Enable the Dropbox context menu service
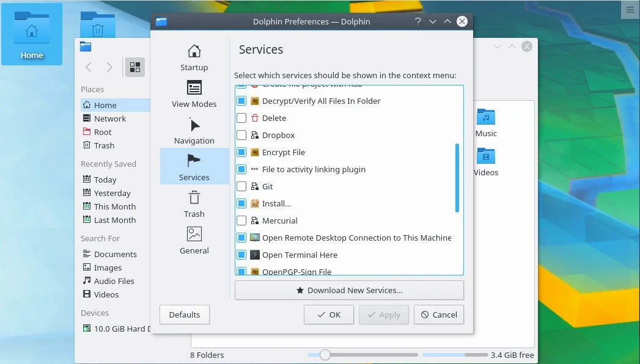640x364 pixels. coord(241,135)
